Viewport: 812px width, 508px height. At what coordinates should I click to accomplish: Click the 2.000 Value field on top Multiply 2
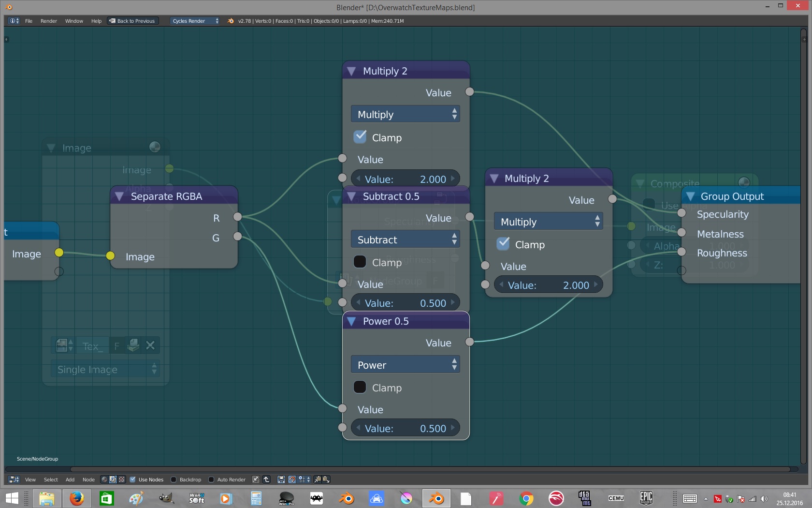tap(405, 179)
